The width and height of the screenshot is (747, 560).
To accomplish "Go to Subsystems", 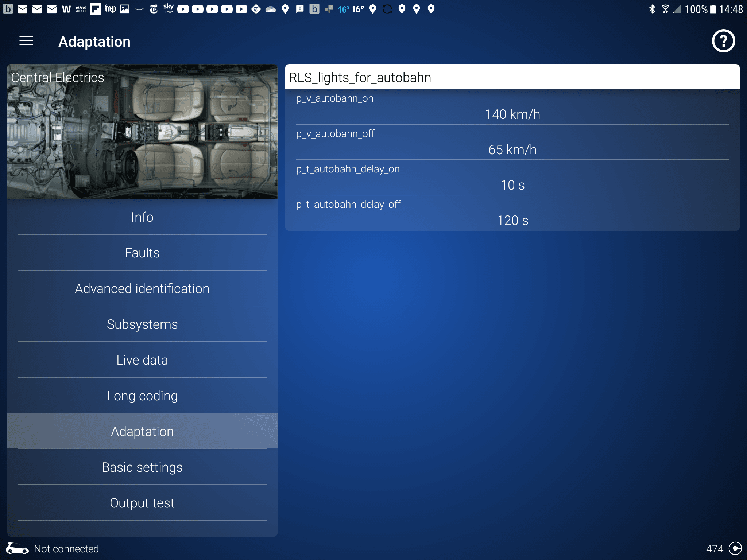I will click(x=142, y=324).
